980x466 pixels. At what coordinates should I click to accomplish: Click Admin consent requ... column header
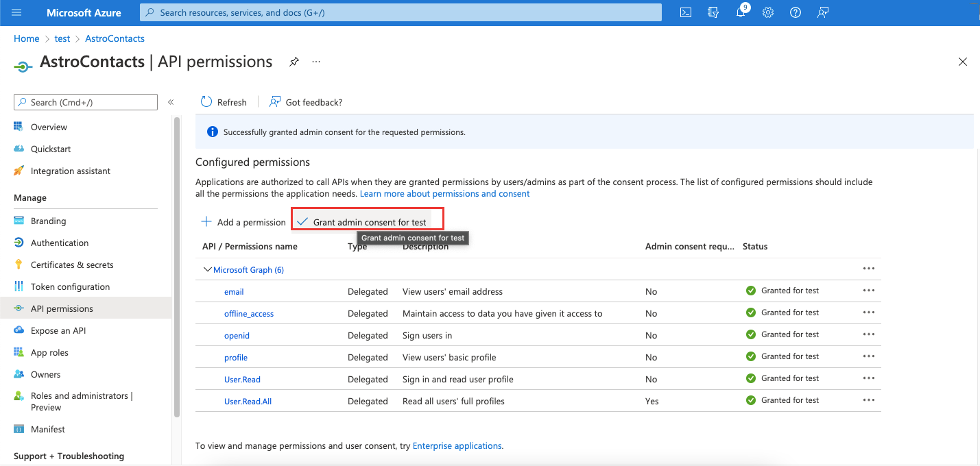(690, 246)
